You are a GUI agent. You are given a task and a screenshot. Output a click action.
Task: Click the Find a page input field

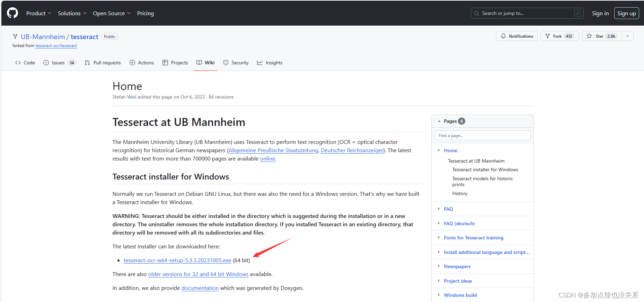[482, 136]
